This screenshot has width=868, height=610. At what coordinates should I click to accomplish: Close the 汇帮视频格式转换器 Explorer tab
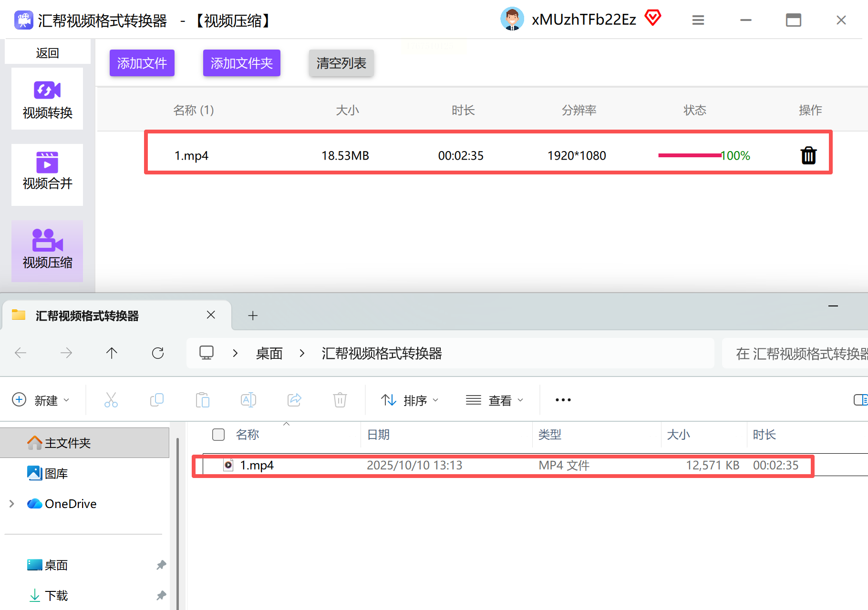tap(211, 315)
